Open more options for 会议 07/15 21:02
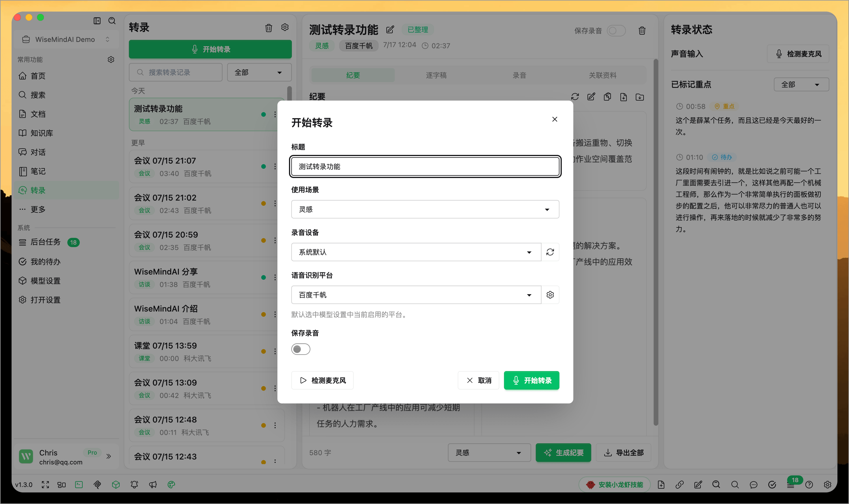The width and height of the screenshot is (849, 504). click(275, 203)
